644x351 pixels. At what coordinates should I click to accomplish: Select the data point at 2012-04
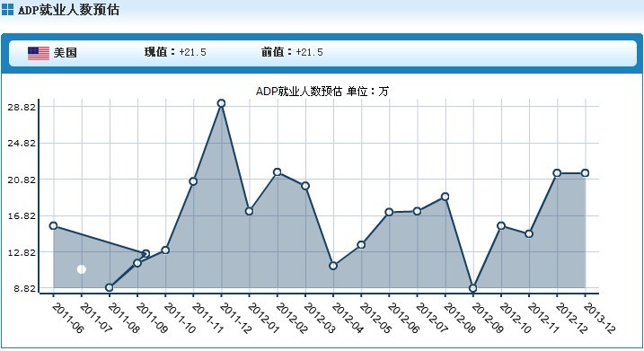333,266
